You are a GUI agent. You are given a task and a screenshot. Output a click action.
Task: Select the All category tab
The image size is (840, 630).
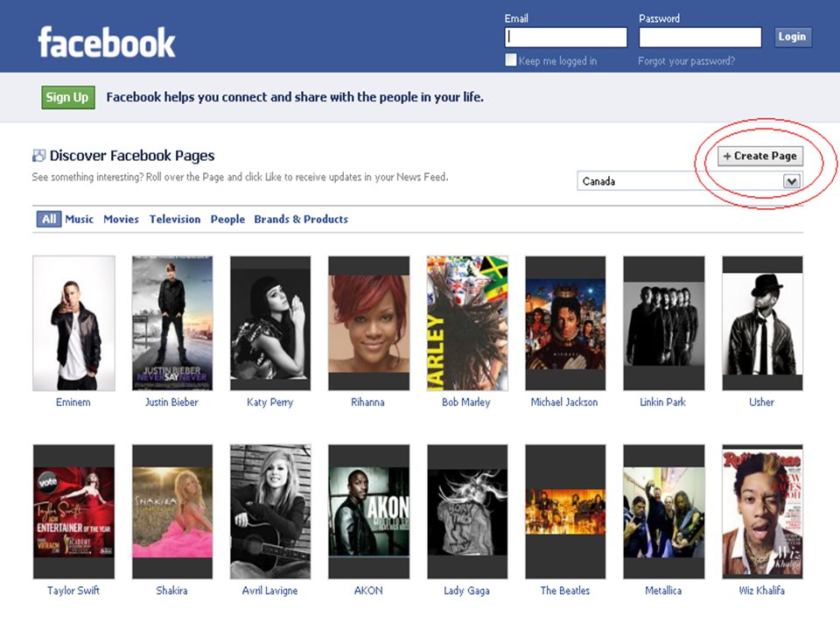coord(49,219)
